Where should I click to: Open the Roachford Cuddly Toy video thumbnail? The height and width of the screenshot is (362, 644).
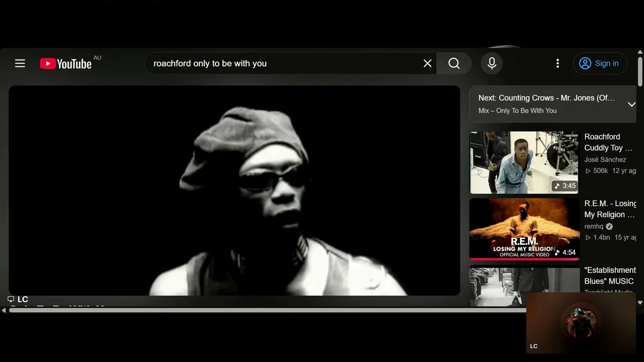524,162
